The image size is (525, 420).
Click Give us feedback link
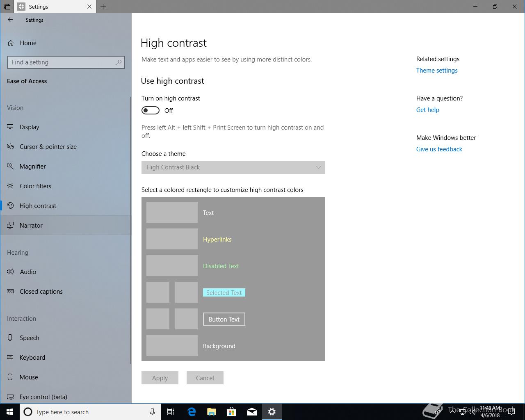pos(439,149)
